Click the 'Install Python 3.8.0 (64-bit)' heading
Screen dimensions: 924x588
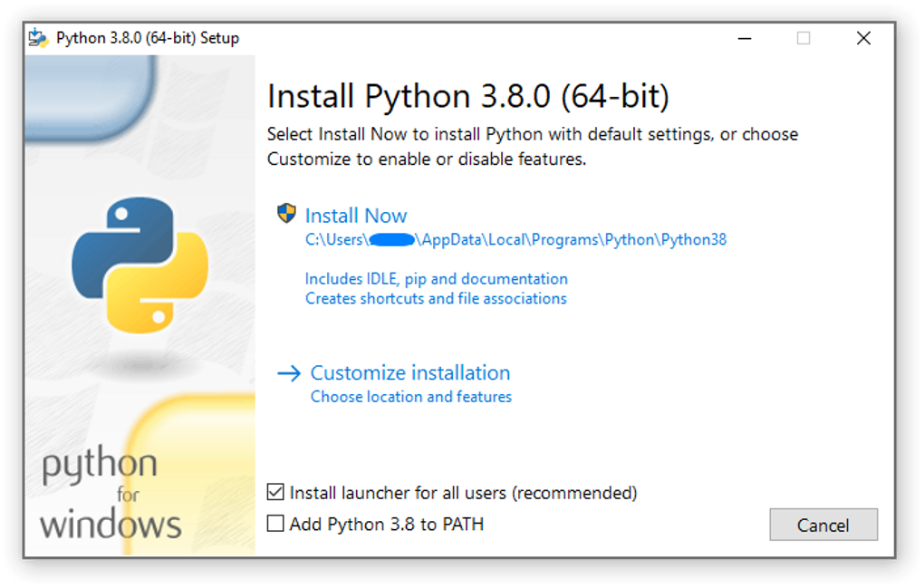(x=467, y=95)
